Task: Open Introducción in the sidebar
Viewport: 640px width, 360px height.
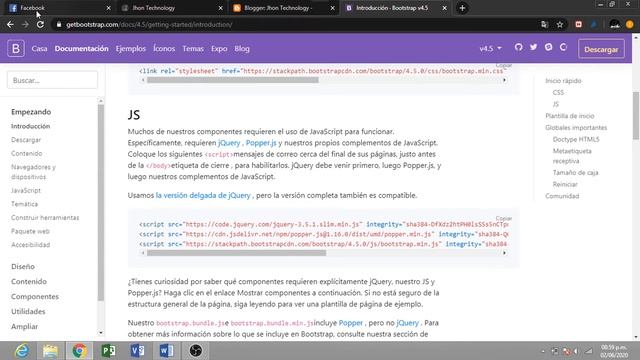Action: coord(31,126)
